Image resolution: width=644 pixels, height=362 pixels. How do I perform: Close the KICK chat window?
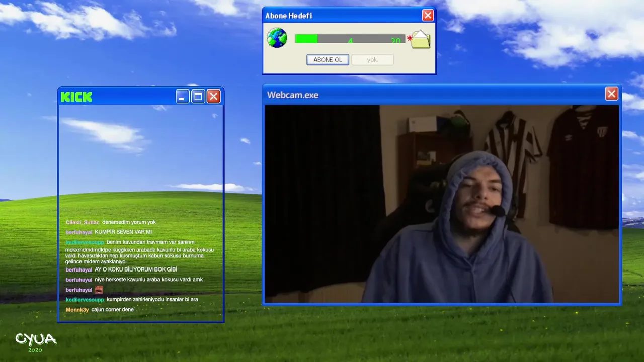click(x=214, y=96)
